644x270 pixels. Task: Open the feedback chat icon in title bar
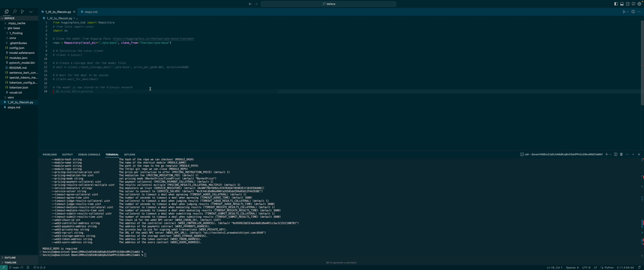pos(633,4)
